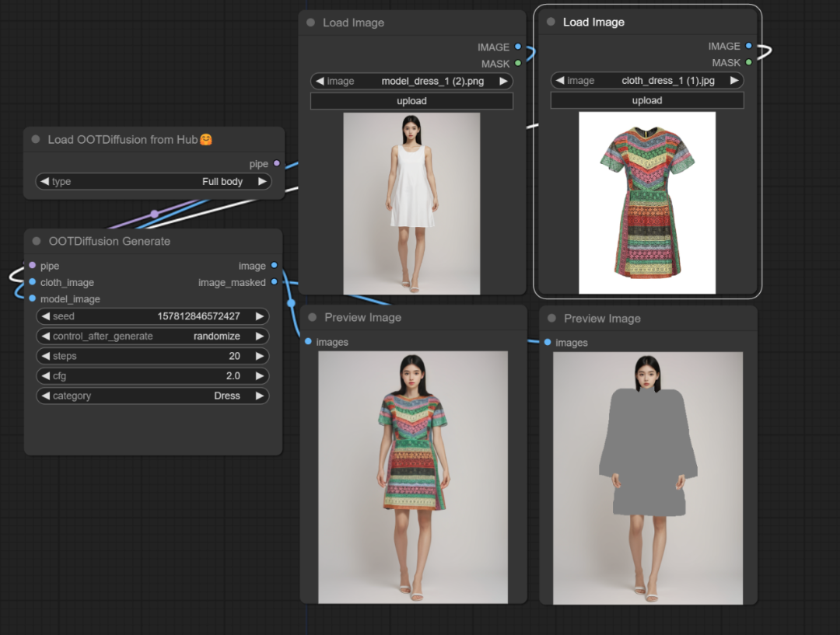Image resolution: width=840 pixels, height=635 pixels.
Task: Open the type Full body dropdown
Action: point(153,182)
